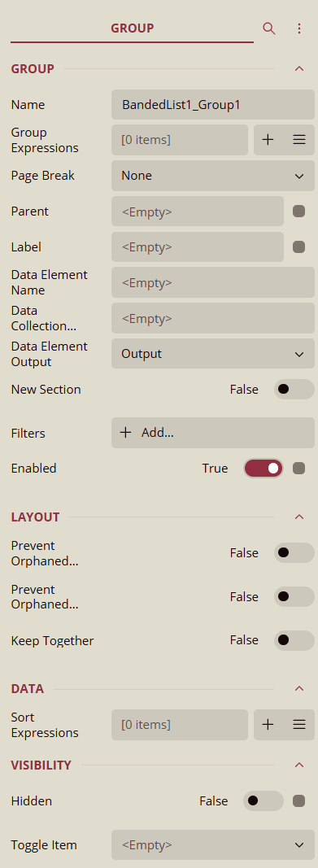Click the Parent expression square marker
The image size is (318, 868).
coord(298,211)
